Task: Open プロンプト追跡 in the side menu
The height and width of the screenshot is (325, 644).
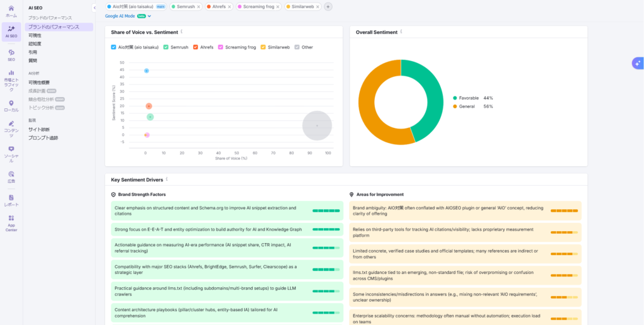Action: click(x=43, y=138)
